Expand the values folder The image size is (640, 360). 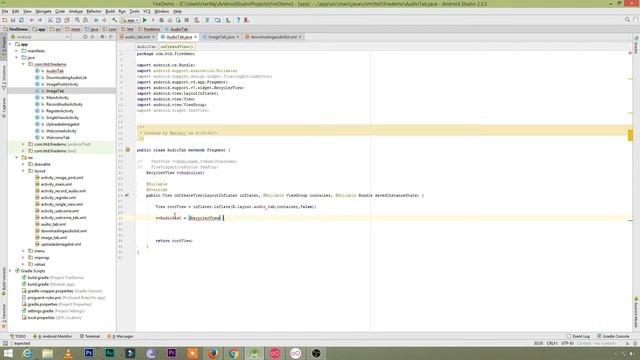(23, 264)
